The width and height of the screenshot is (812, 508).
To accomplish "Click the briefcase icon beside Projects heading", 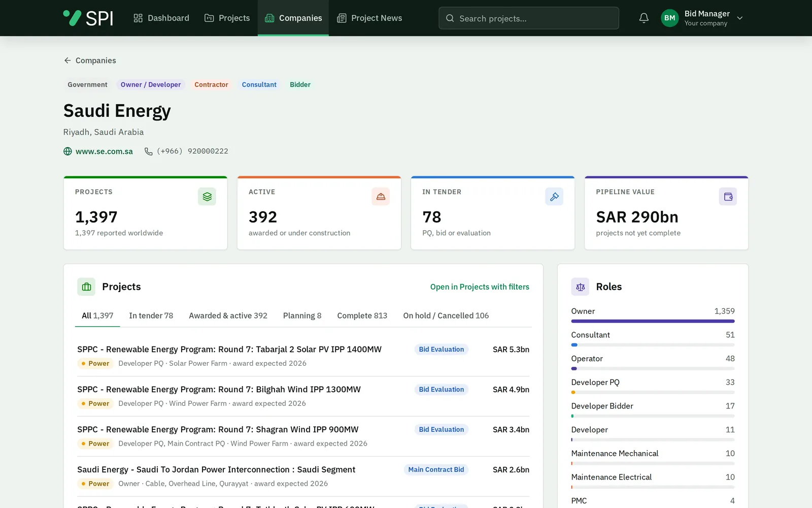I will tap(86, 287).
